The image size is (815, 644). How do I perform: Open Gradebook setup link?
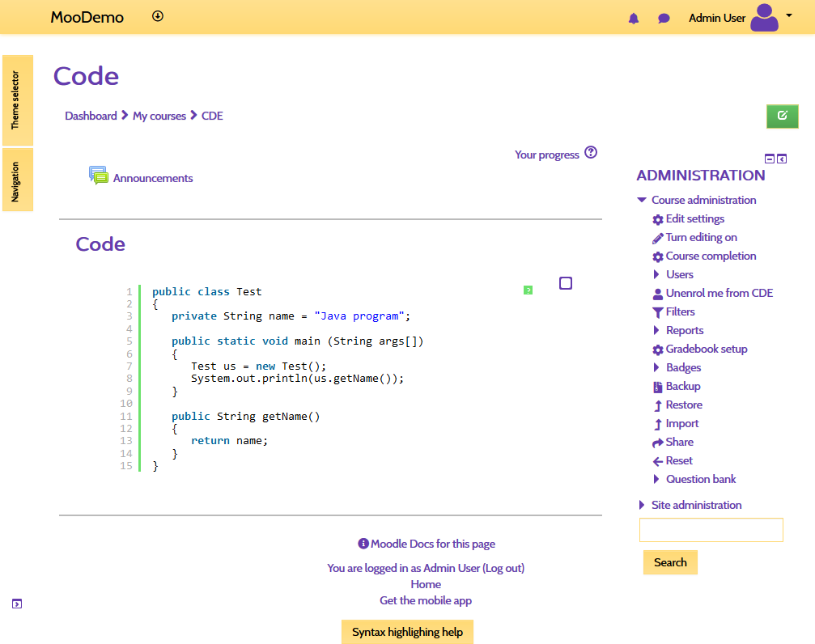707,350
